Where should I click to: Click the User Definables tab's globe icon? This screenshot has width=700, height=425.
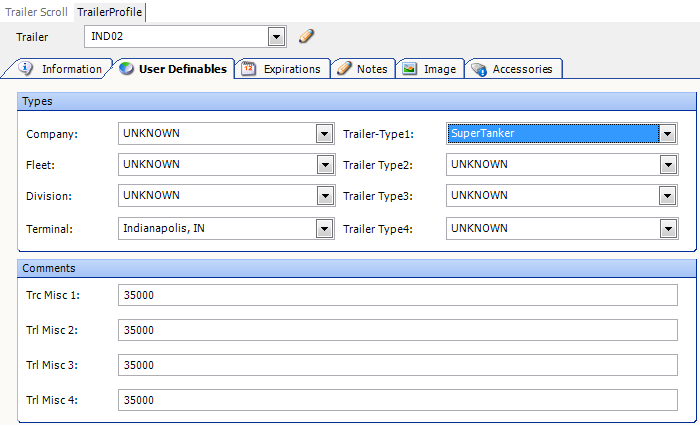pyautogui.click(x=126, y=68)
